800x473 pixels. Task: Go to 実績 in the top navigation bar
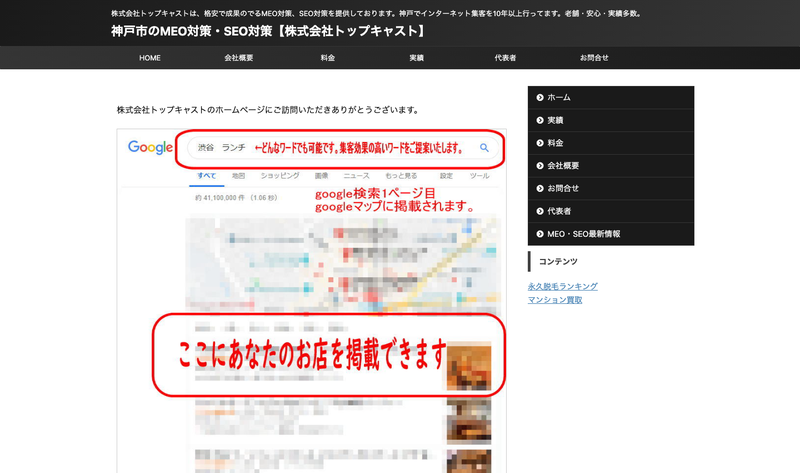click(x=416, y=58)
